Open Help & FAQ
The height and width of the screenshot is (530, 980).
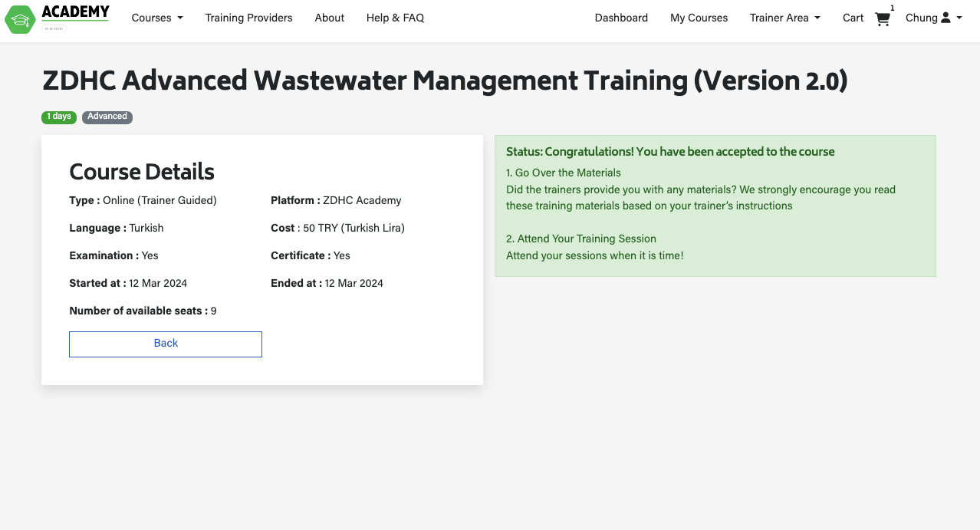[x=395, y=18]
